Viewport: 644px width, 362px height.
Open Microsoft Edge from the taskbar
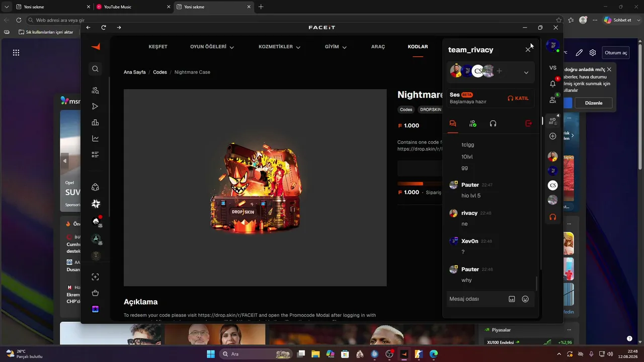click(x=433, y=354)
